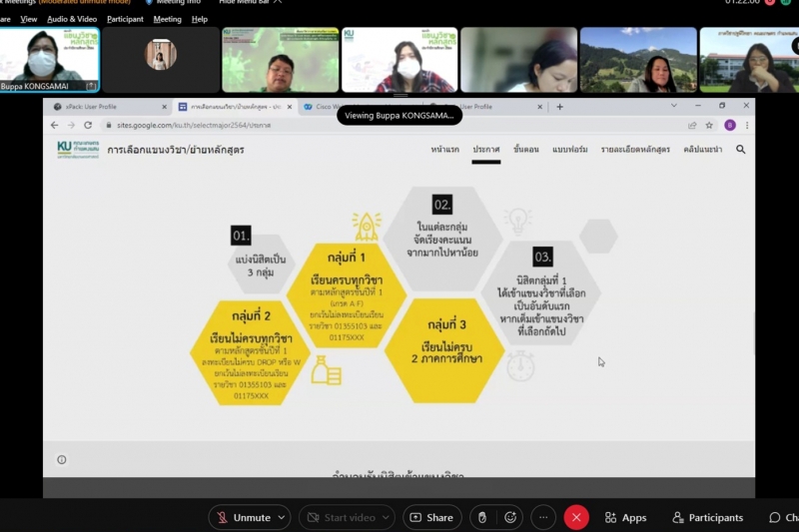799x532 pixels.
Task: Click the browser reload icon
Action: point(88,126)
